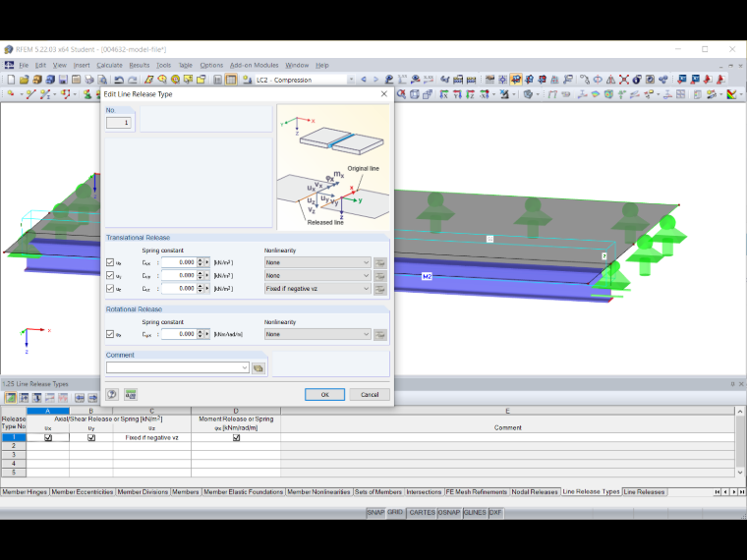The height and width of the screenshot is (560, 747).
Task: Toggle ux checkbox in table row 1
Action: coord(48,437)
